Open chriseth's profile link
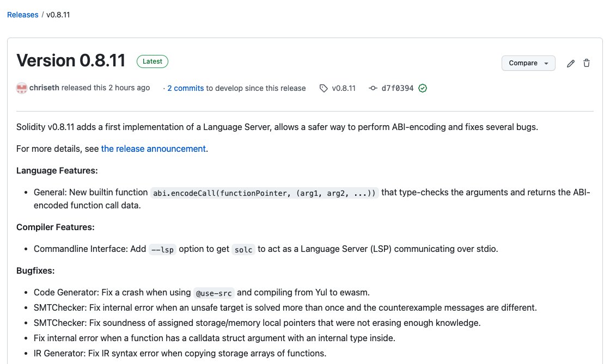Viewport: 610px width, 364px height. (x=44, y=88)
